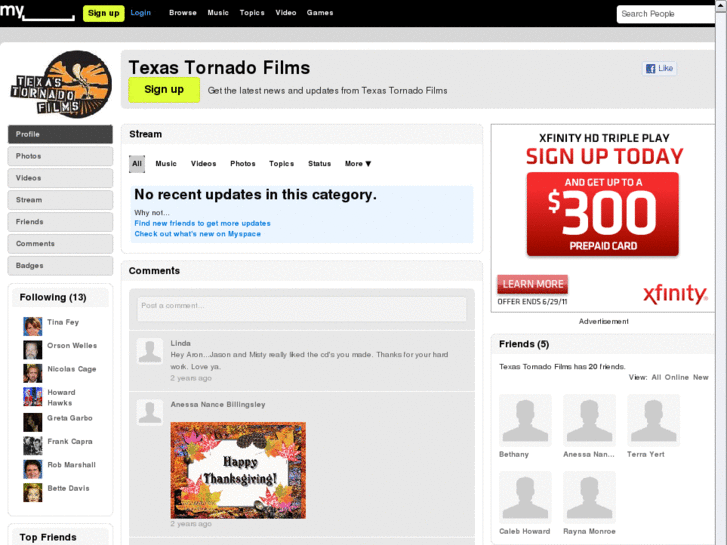Select the Photos stream filter tab
This screenshot has width=727, height=545.
tap(243, 164)
